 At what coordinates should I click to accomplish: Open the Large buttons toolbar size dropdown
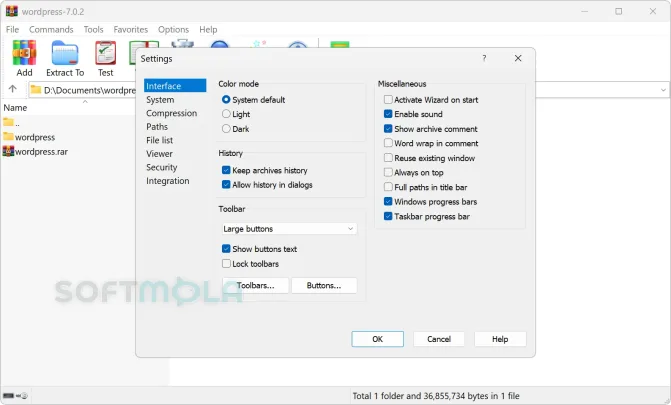tap(289, 229)
